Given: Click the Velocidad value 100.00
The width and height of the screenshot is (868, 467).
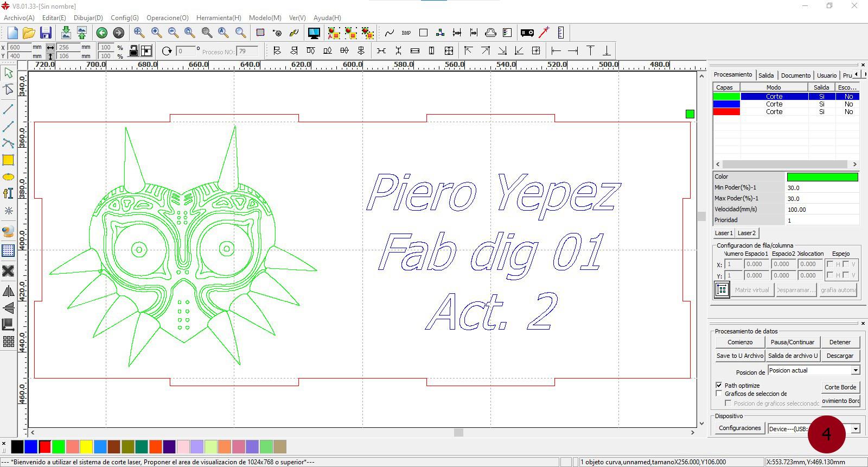Looking at the screenshot, I should (822, 209).
